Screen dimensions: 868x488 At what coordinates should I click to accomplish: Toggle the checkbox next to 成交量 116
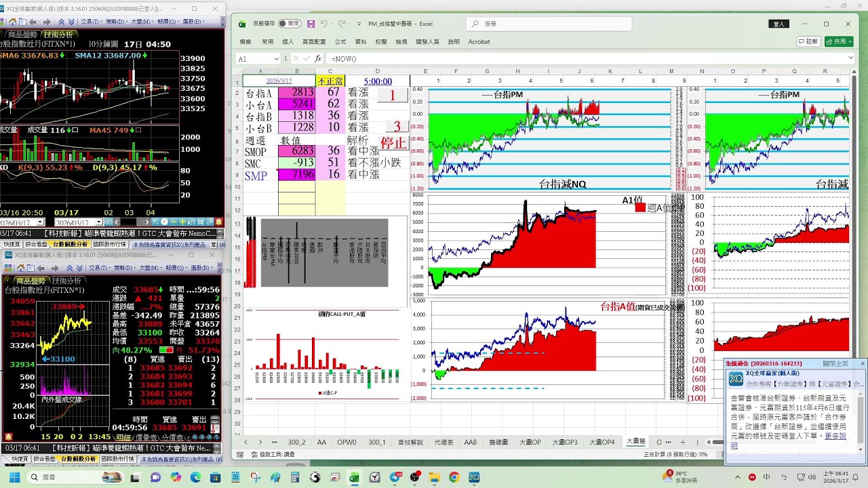[75, 130]
